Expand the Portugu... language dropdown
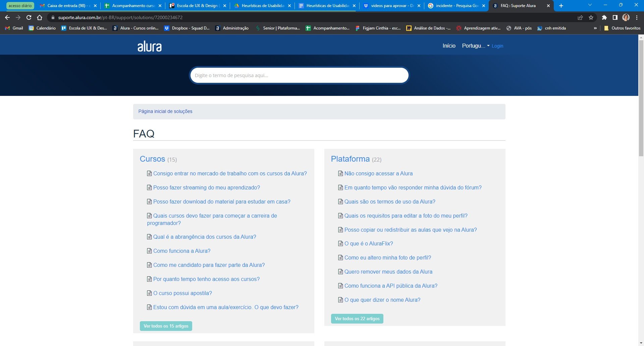The height and width of the screenshot is (346, 644). click(x=476, y=46)
